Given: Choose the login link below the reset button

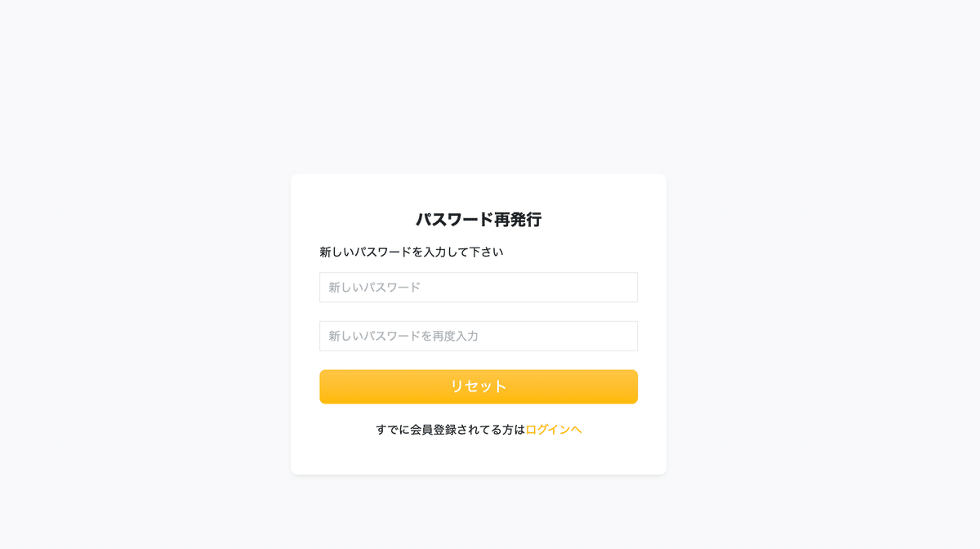Looking at the screenshot, I should (554, 430).
